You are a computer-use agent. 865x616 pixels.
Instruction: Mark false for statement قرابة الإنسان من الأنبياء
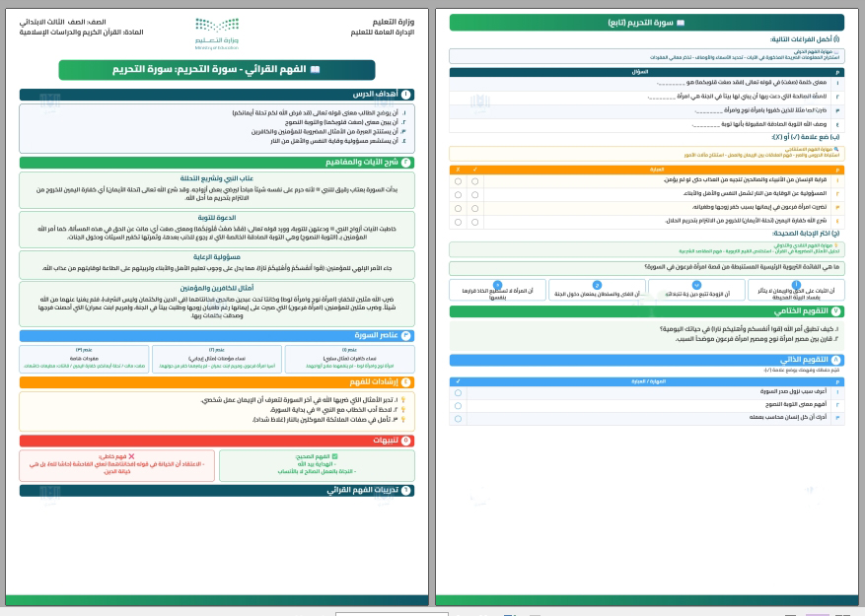[x=458, y=181]
